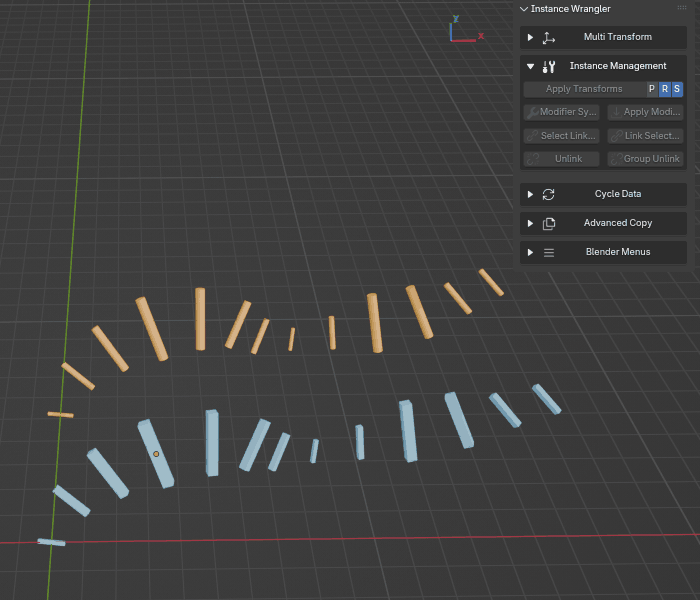Select the flat blue box on the red axis line
Image resolution: width=700 pixels, height=600 pixels.
coord(51,542)
